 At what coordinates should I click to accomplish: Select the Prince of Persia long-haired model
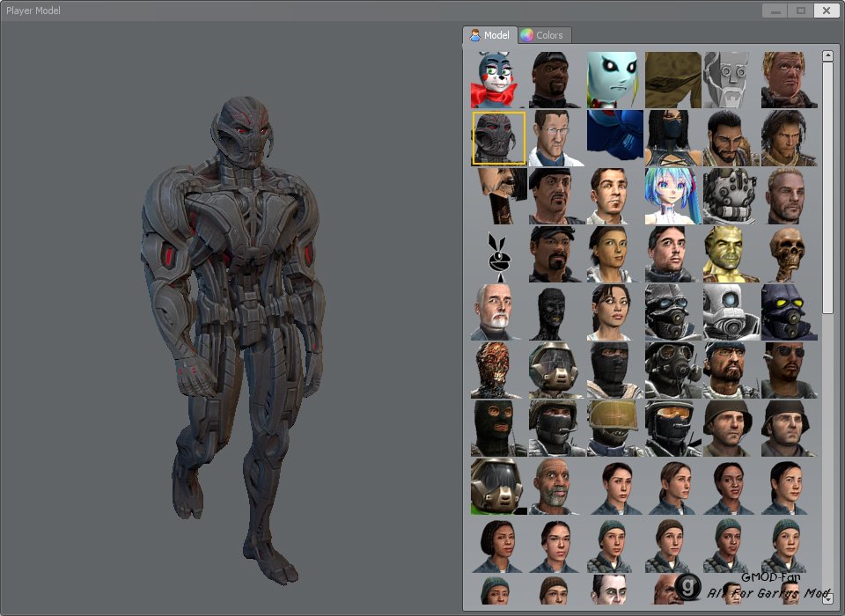790,138
